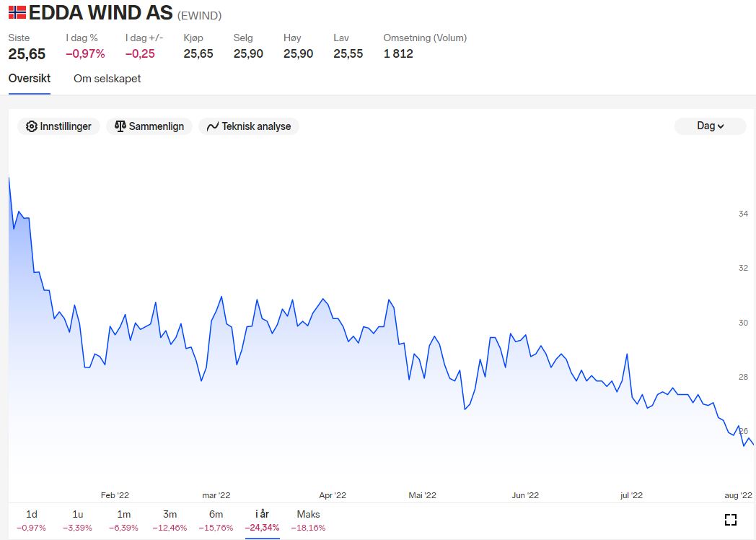The width and height of the screenshot is (756, 540).
Task: Select the 1u time range
Action: [x=78, y=521]
